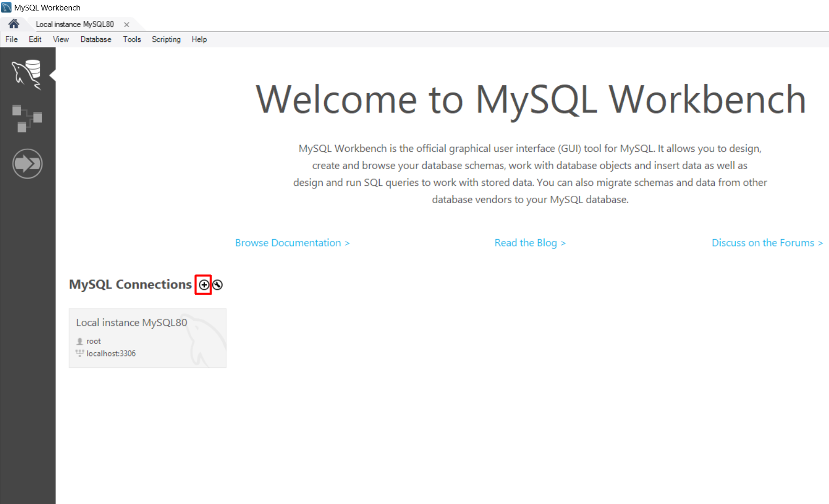Click the localhost:3306 host text
This screenshot has height=504, width=829.
[111, 354]
